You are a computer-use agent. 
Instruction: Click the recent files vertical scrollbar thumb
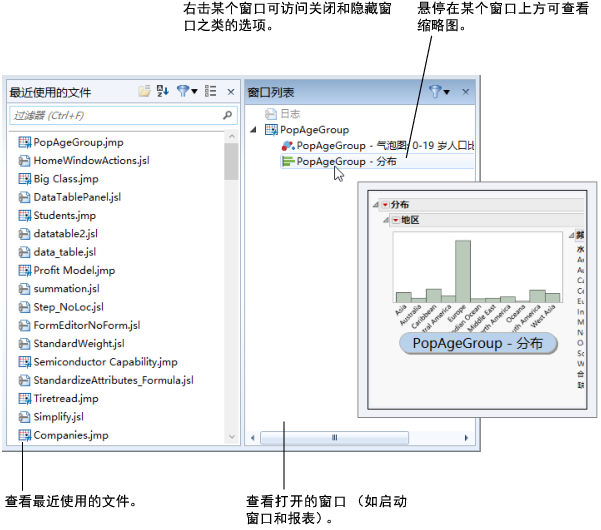pyautogui.click(x=231, y=161)
